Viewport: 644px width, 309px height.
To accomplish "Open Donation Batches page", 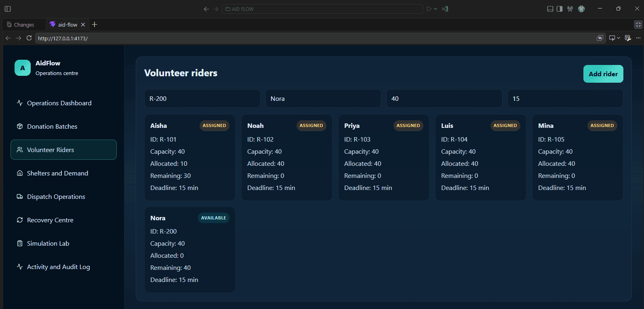I will 64,126.
